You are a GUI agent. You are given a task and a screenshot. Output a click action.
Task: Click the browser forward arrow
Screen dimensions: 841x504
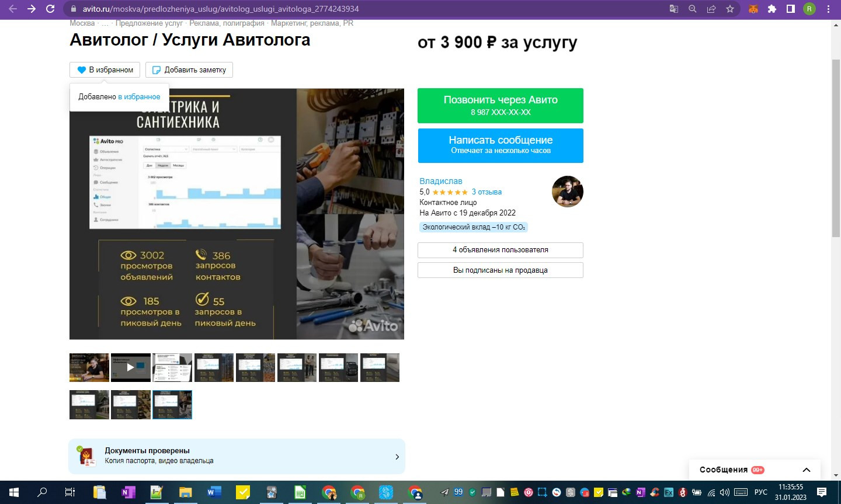point(32,9)
